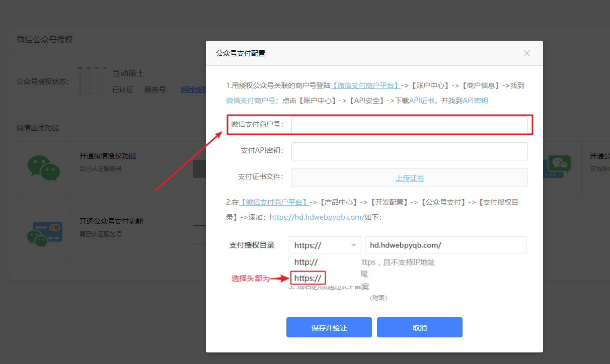Viewport: 610px width, 364px height.
Task: Click the hd.hdwebpyqb.com/ directory field
Action: click(x=446, y=245)
